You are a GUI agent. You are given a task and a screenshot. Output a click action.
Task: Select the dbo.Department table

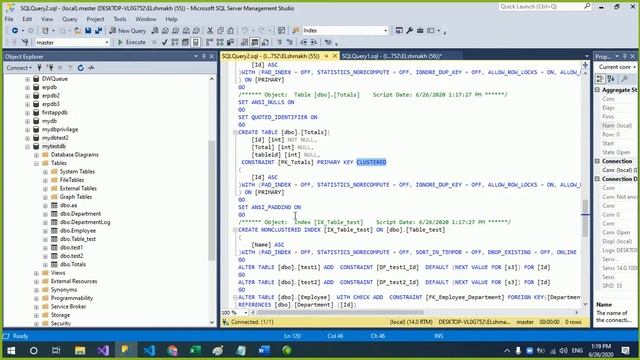pos(80,214)
